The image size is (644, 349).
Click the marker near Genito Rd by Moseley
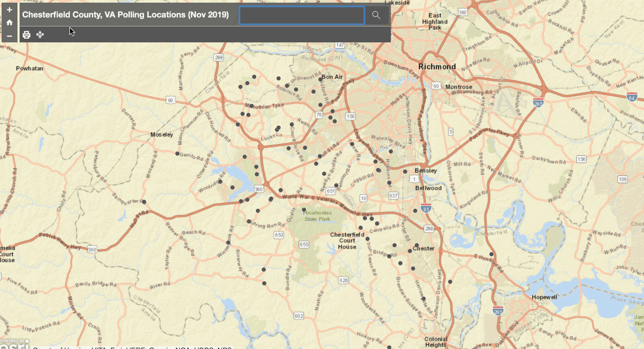click(x=177, y=154)
